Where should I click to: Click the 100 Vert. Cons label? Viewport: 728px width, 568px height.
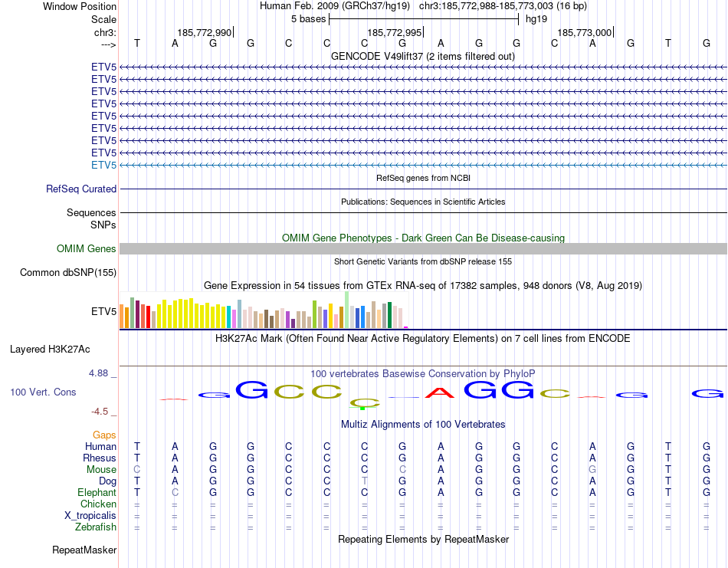pos(43,392)
